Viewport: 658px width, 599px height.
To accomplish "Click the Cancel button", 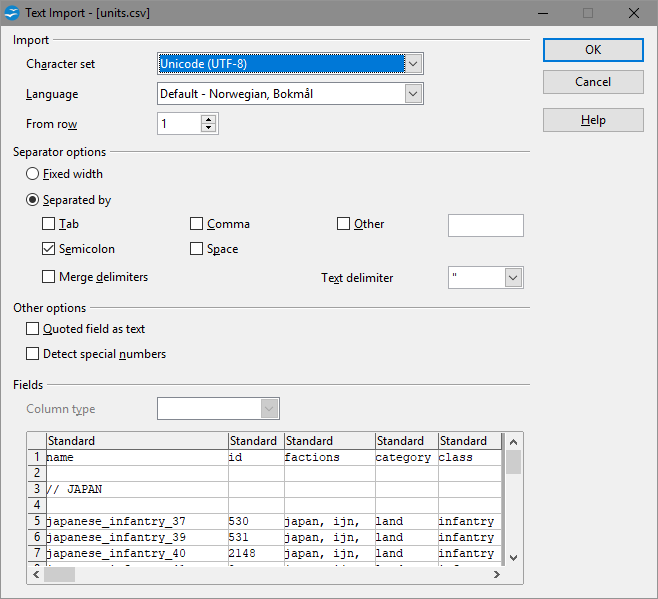I will 593,82.
